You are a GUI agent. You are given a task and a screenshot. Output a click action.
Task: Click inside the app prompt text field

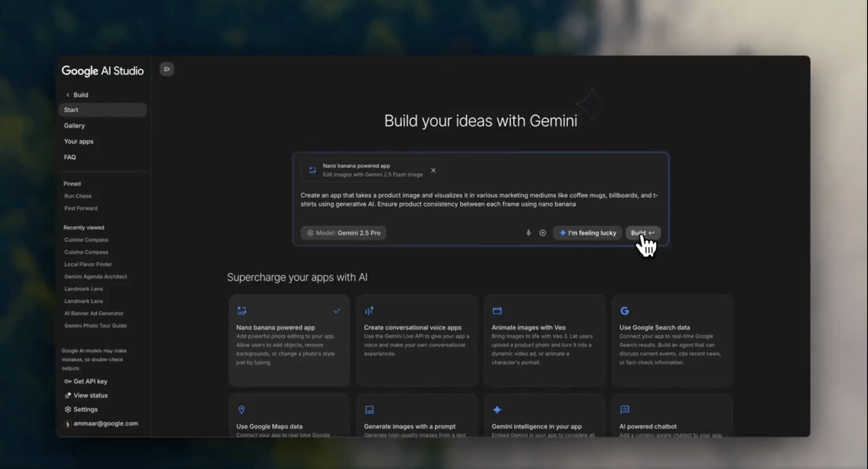click(479, 200)
